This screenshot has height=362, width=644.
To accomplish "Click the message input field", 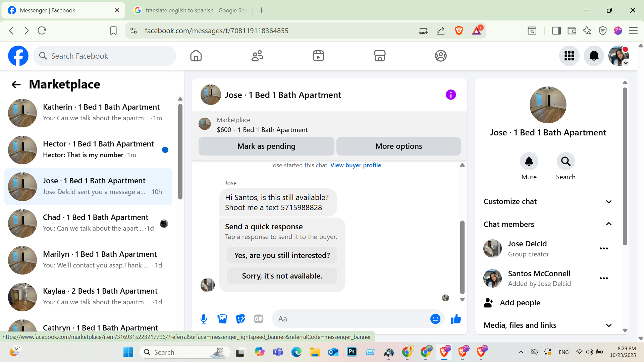I will tap(352, 319).
